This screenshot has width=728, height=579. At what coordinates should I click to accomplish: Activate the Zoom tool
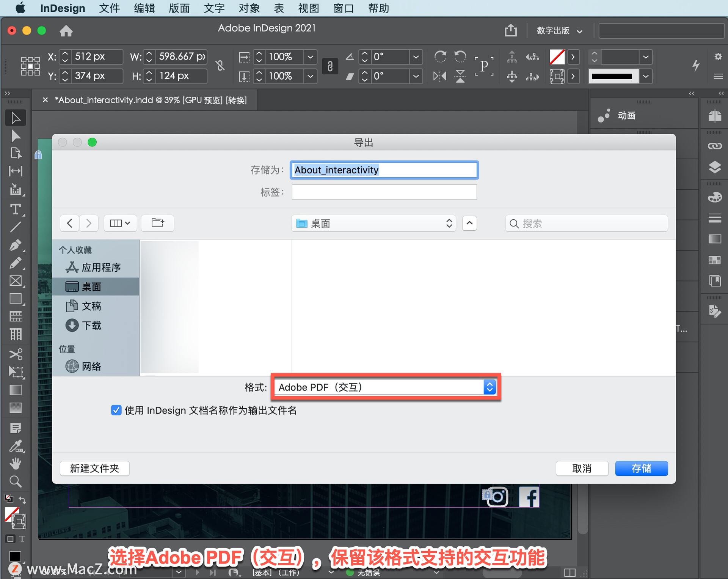coord(16,481)
